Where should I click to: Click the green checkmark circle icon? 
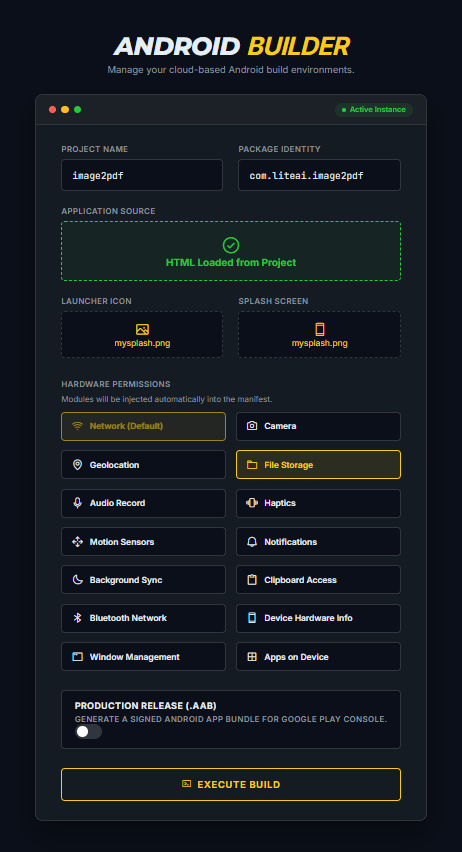[231, 245]
